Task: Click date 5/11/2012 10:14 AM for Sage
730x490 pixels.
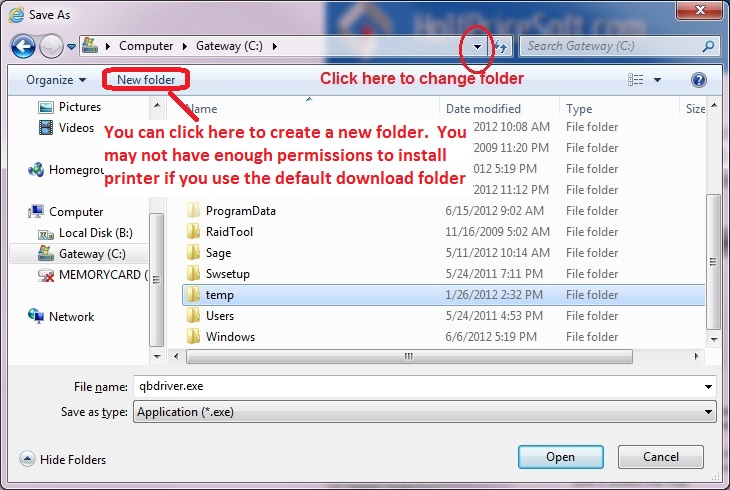Action: tap(497, 253)
